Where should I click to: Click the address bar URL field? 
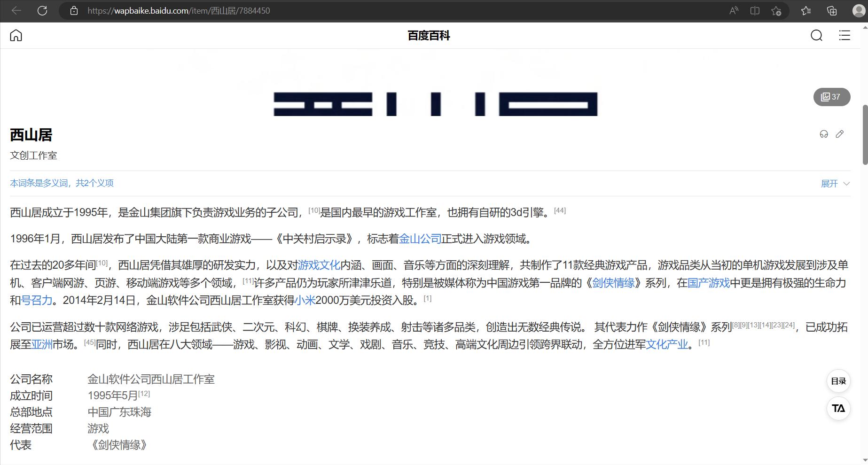[178, 10]
